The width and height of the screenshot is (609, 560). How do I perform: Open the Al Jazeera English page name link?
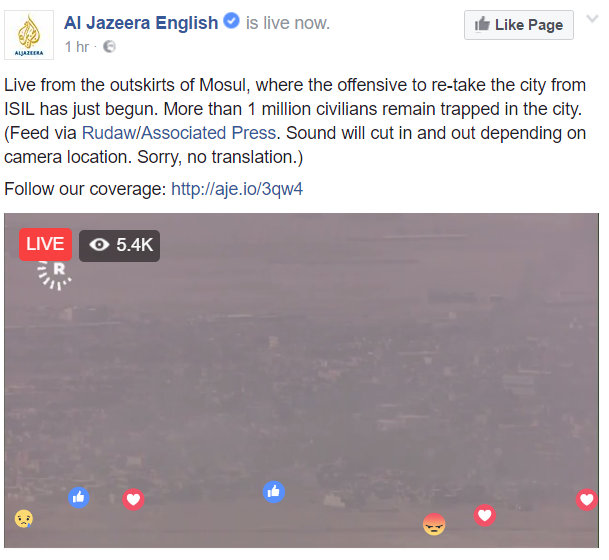(x=141, y=23)
